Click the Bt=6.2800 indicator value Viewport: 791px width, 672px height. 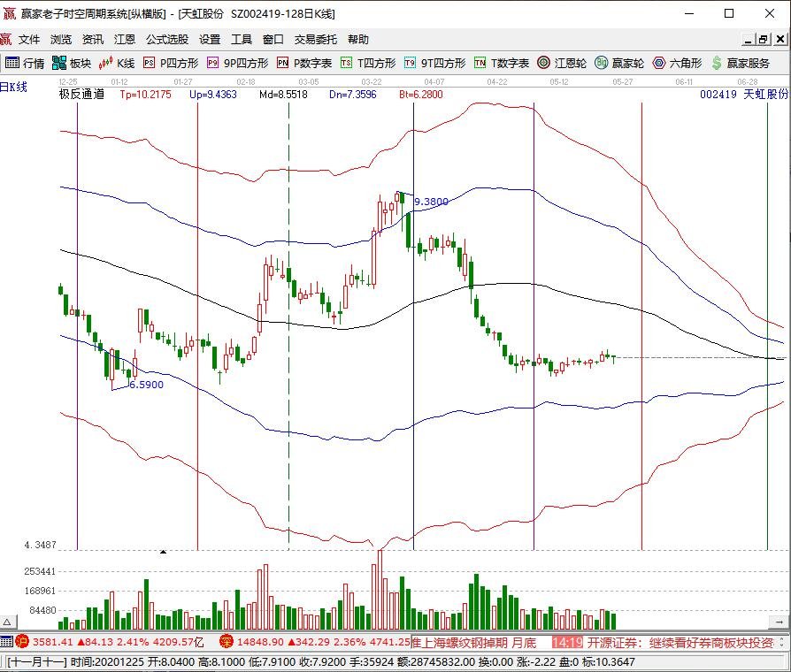(421, 95)
